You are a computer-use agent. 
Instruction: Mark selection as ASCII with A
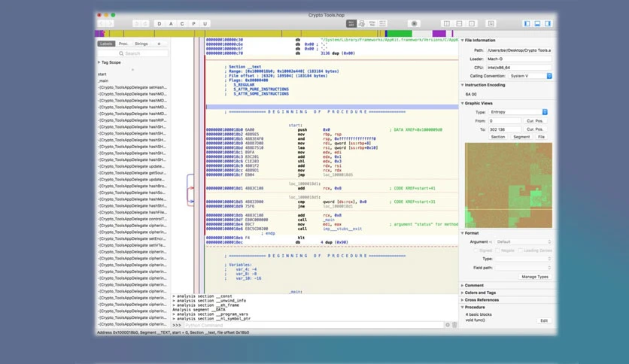[171, 24]
